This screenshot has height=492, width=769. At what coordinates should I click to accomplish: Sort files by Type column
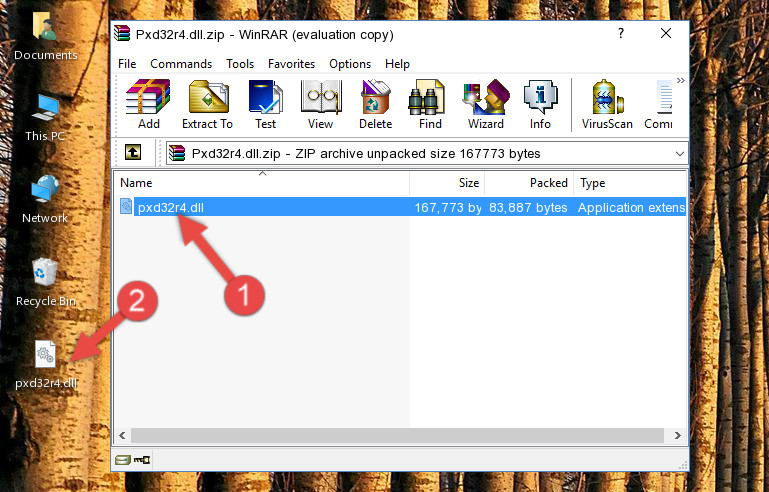tap(630, 183)
